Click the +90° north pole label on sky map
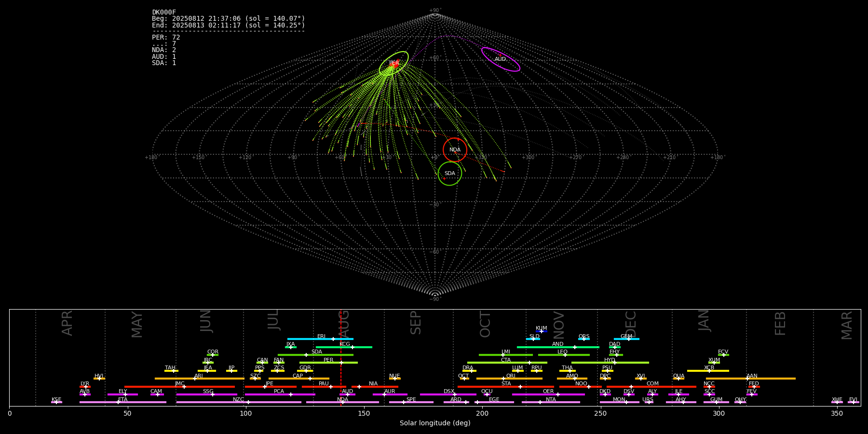Viewport: 868px width, 434px height. pos(435,11)
